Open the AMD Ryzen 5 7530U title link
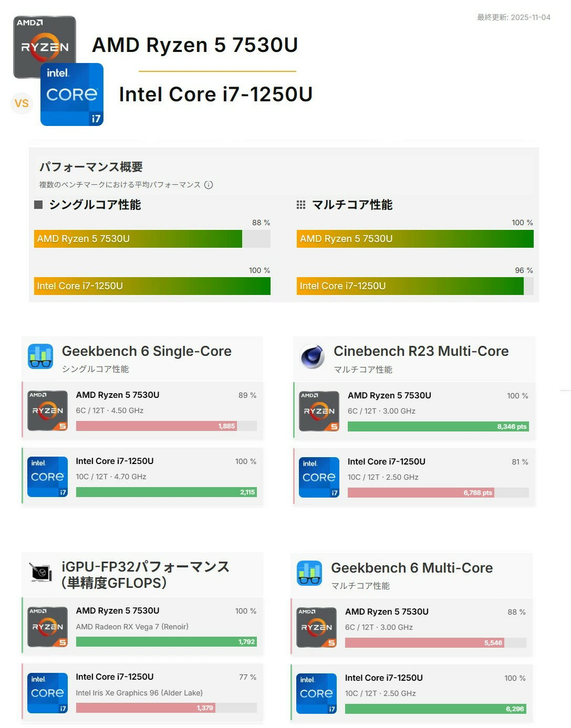This screenshot has width=571, height=728. point(195,45)
